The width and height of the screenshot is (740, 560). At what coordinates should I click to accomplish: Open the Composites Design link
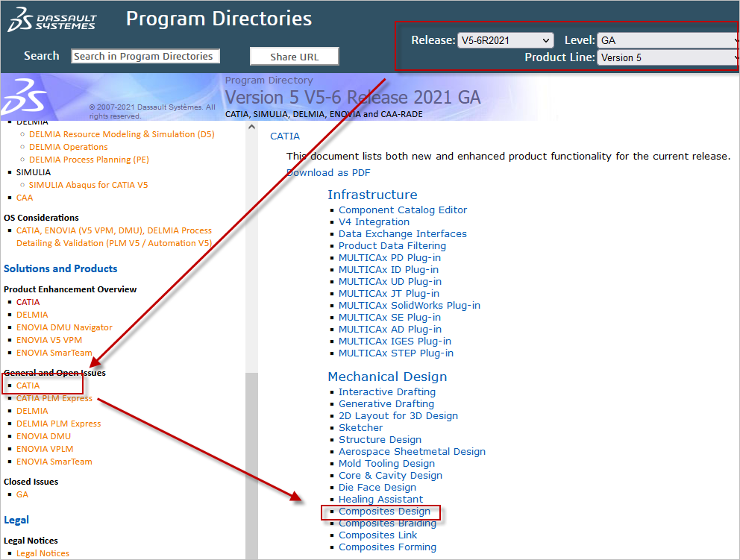click(384, 512)
